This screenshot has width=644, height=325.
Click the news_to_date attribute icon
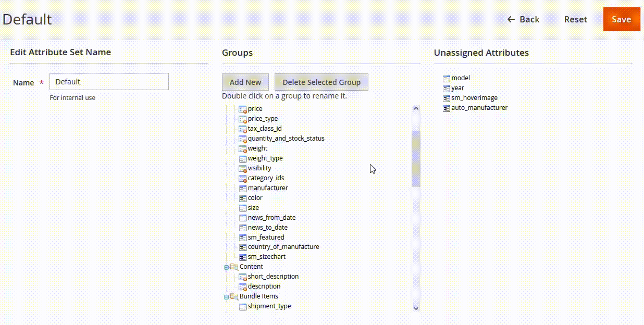(242, 228)
